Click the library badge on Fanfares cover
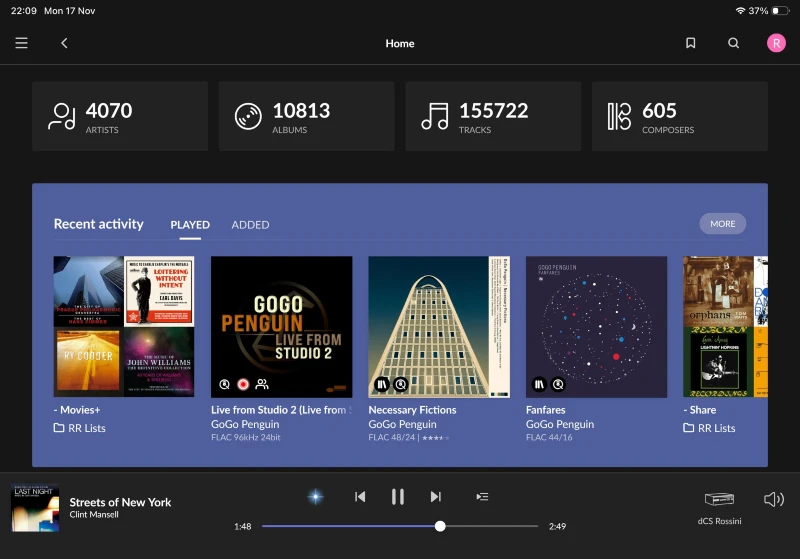The image size is (800, 559). (539, 384)
